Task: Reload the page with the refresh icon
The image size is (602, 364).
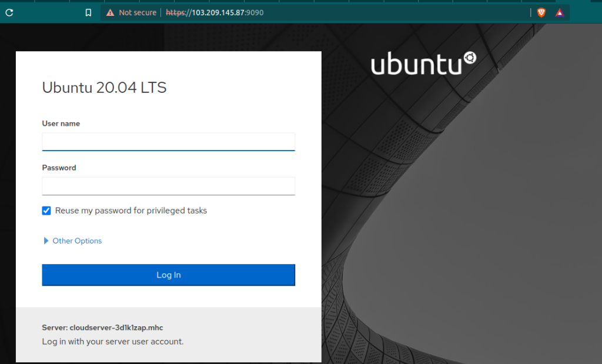Action: [9, 13]
